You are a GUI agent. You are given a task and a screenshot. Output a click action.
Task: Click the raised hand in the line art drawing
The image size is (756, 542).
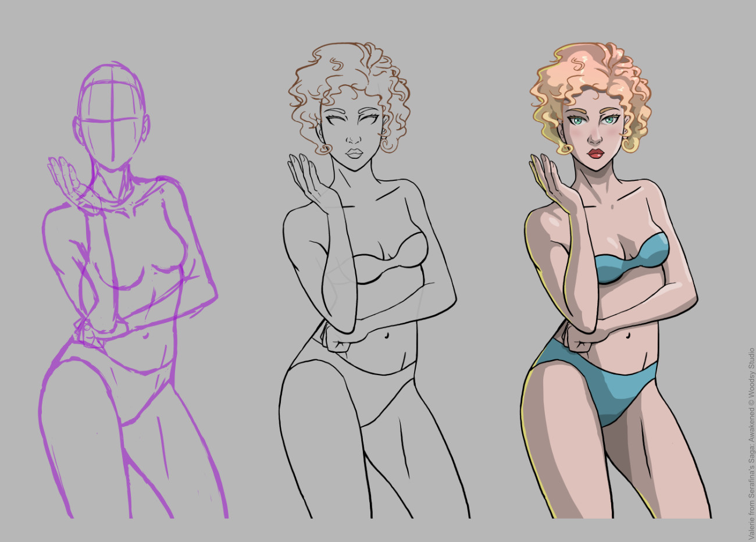pos(305,177)
